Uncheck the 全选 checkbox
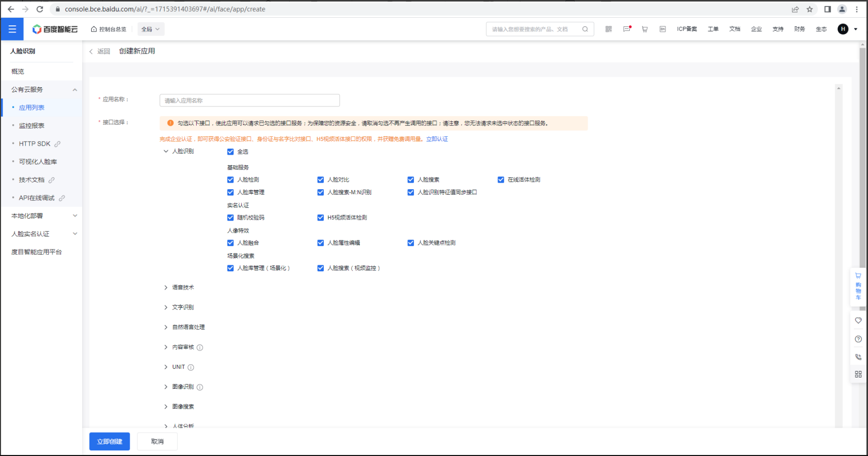This screenshot has height=456, width=868. 231,152
